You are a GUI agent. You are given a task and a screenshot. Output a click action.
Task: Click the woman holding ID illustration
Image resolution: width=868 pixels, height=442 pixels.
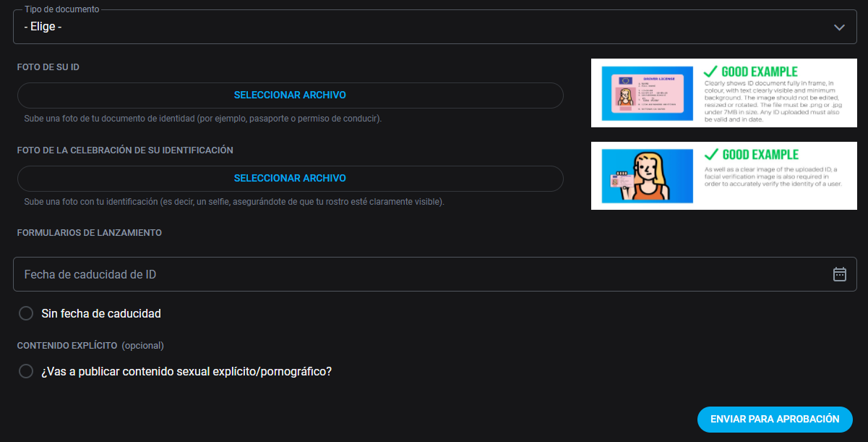(643, 177)
